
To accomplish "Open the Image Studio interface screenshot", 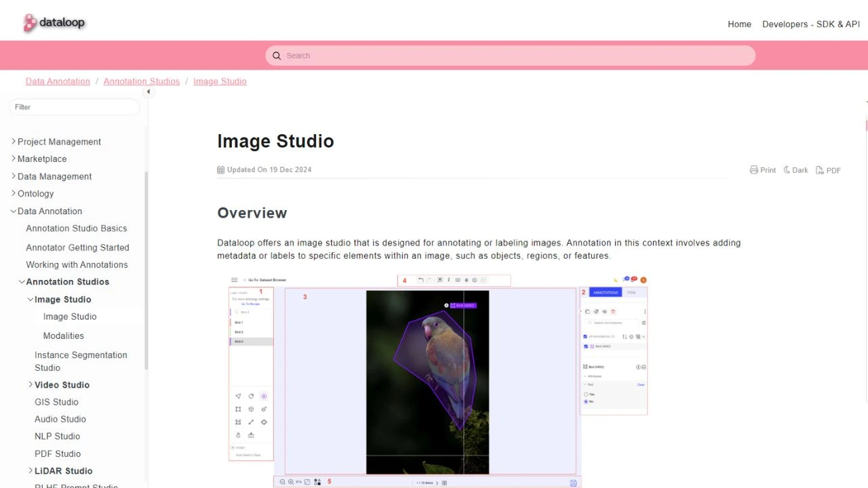I will 437,380.
